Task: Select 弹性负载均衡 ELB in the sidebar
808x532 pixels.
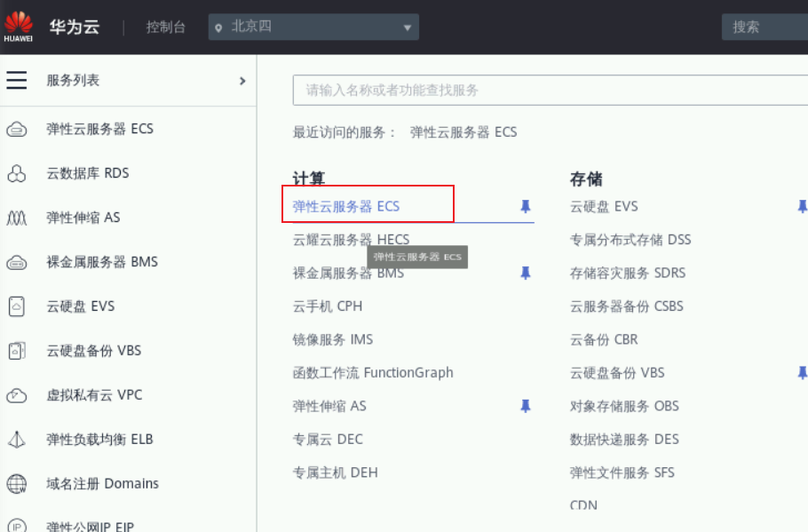Action: [x=99, y=440]
